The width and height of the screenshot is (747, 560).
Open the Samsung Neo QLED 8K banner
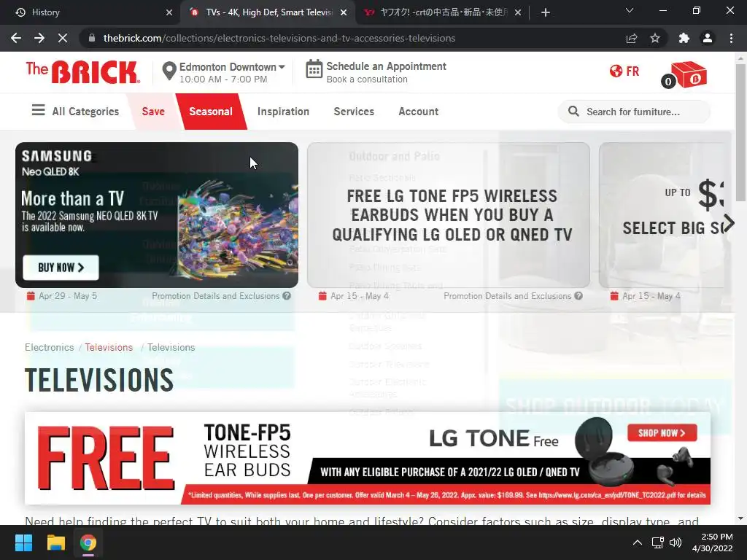pyautogui.click(x=157, y=215)
